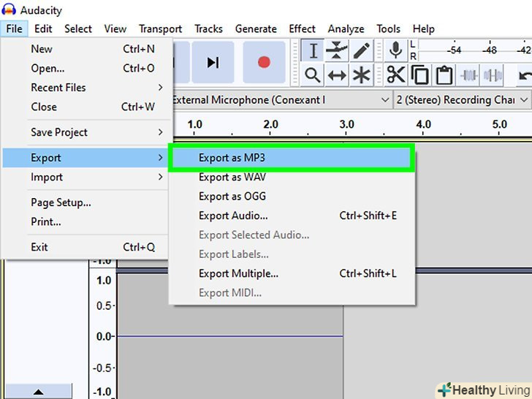Select the Envelope tool

pos(337,51)
